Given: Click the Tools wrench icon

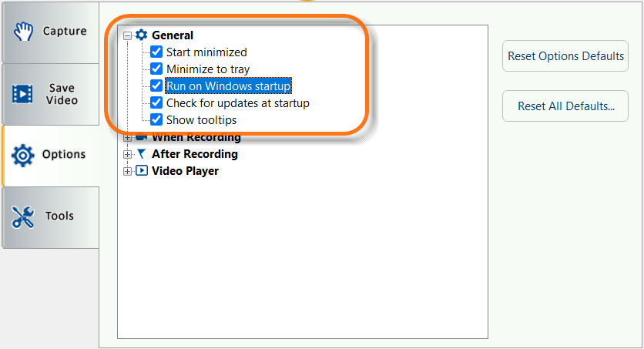Looking at the screenshot, I should click(23, 217).
